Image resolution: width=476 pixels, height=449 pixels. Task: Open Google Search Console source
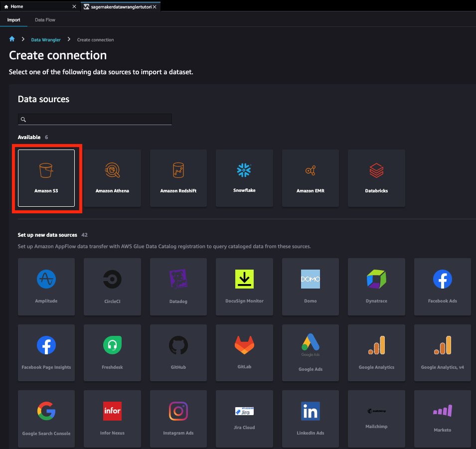pos(46,419)
